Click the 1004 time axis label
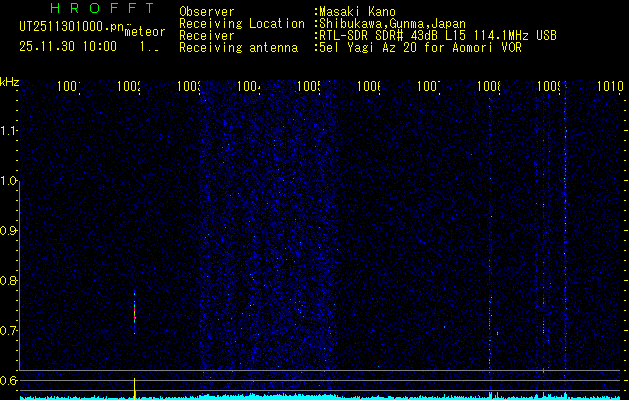Image resolution: width=629 pixels, height=400 pixels. pyautogui.click(x=249, y=86)
